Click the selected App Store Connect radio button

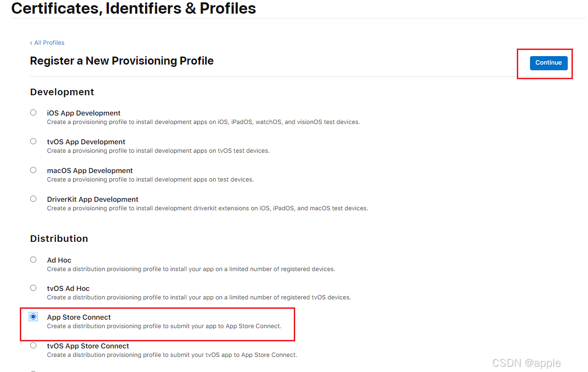click(33, 316)
